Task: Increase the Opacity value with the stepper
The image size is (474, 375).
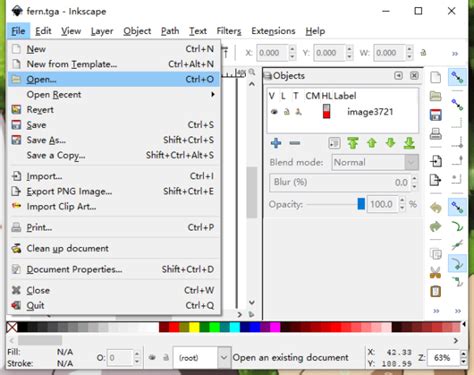Action: (402, 200)
